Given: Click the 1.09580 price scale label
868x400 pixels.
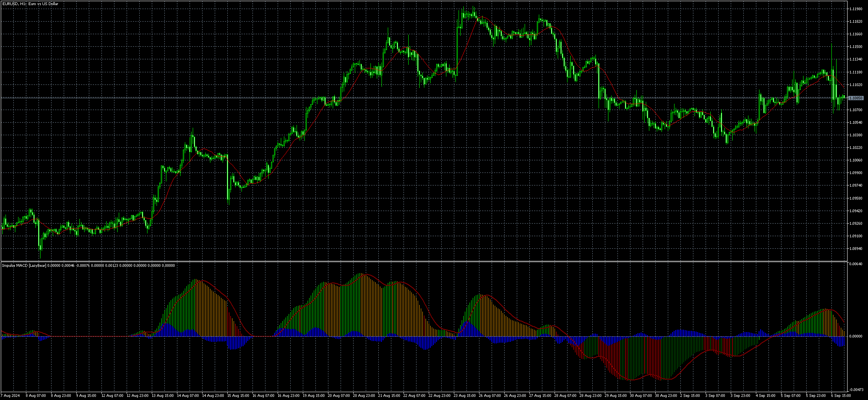Looking at the screenshot, I should click(x=855, y=198).
